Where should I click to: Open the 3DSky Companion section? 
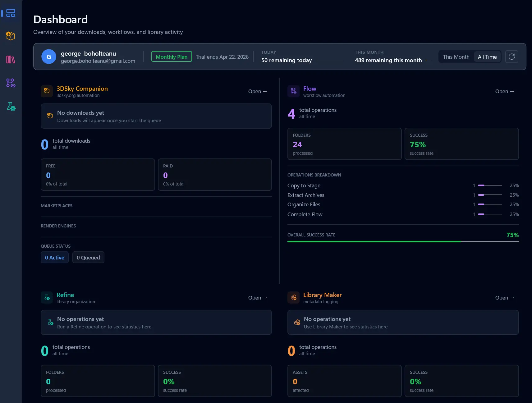pos(257,91)
